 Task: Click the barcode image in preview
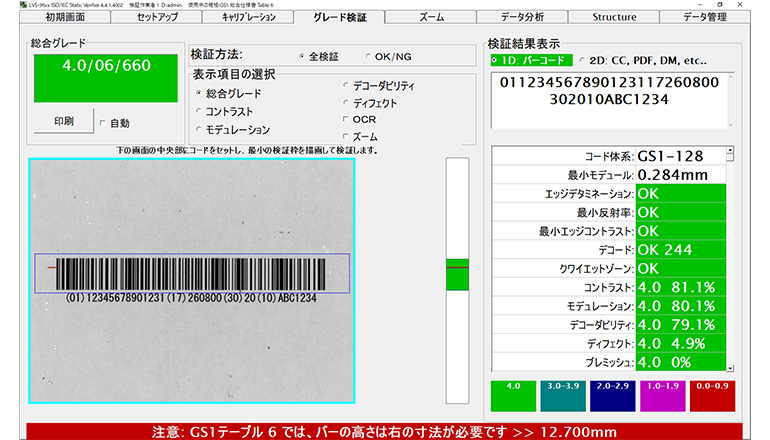(x=191, y=274)
